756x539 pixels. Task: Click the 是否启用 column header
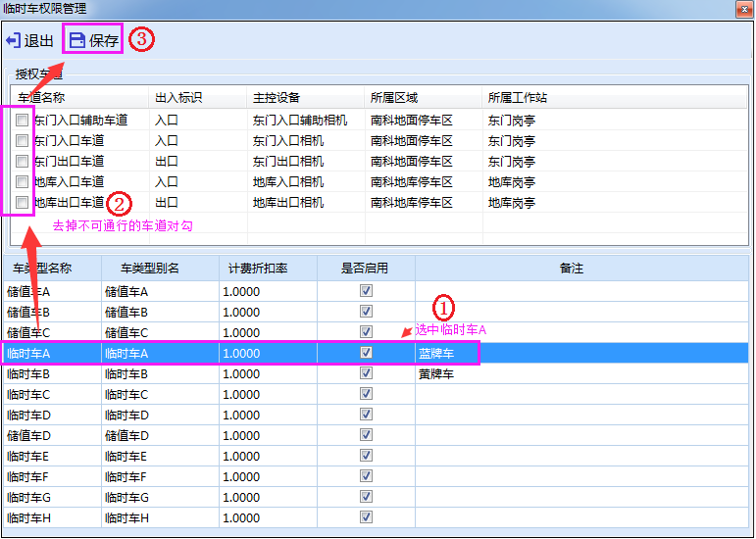[366, 269]
